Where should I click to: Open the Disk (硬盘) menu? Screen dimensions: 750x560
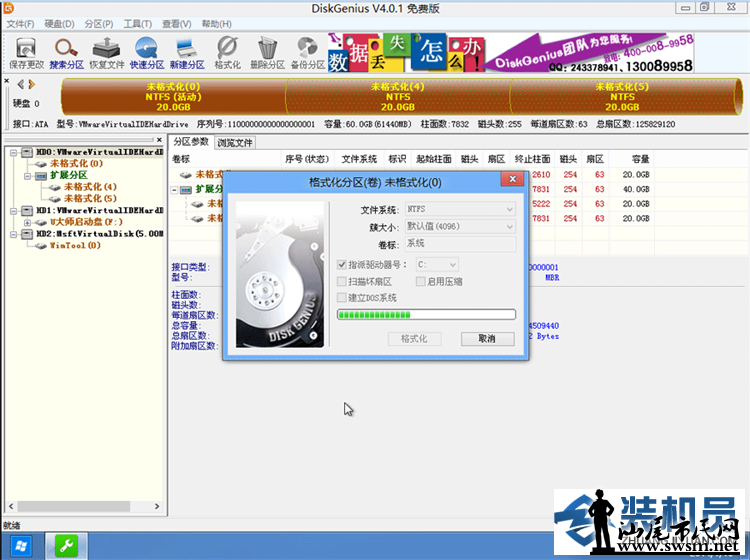59,24
